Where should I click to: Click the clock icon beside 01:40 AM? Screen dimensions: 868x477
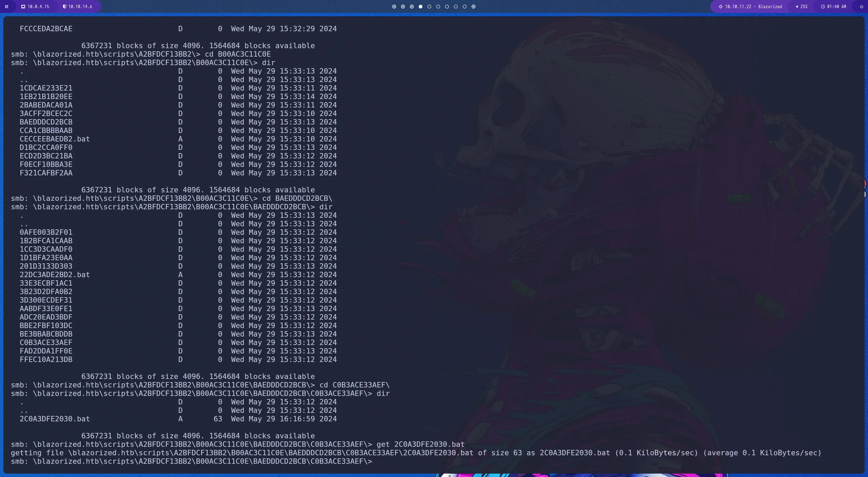823,6
